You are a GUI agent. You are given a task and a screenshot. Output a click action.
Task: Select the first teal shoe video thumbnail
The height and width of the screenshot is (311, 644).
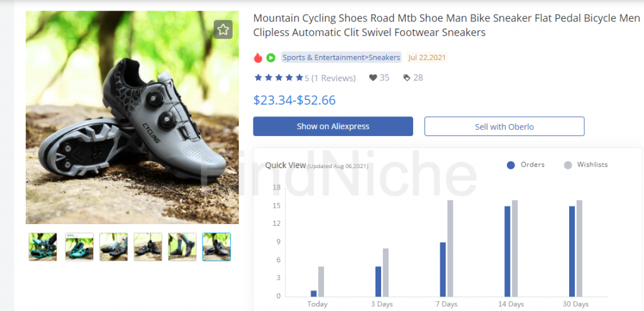point(43,247)
